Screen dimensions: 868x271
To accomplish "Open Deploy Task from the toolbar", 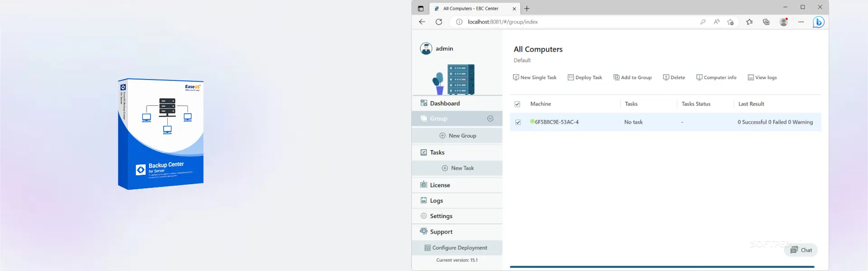I will pos(585,78).
